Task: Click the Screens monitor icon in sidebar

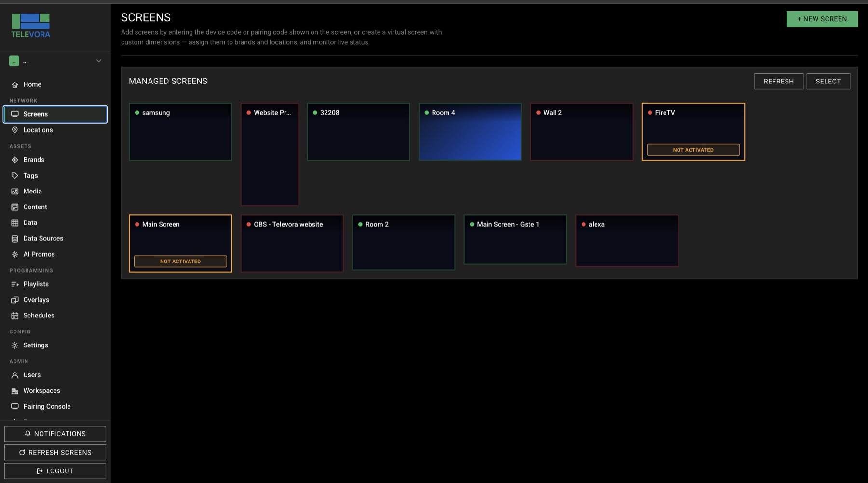Action: [x=15, y=114]
